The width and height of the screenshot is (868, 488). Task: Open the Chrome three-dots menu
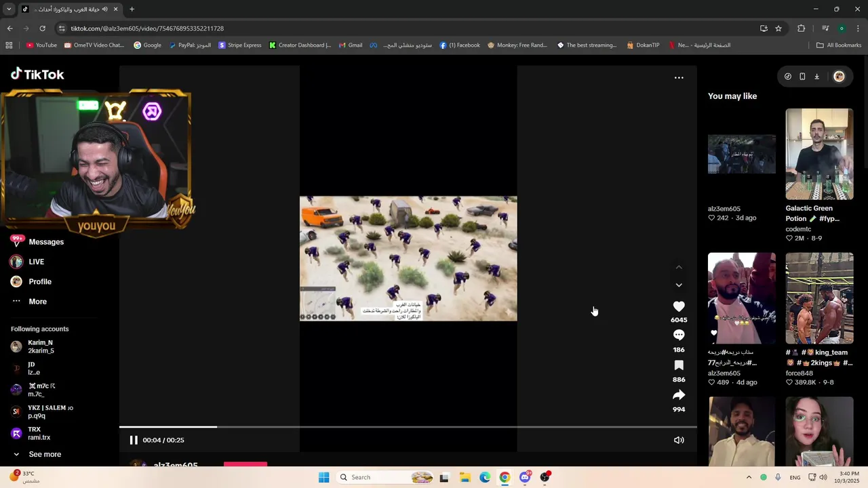click(858, 28)
